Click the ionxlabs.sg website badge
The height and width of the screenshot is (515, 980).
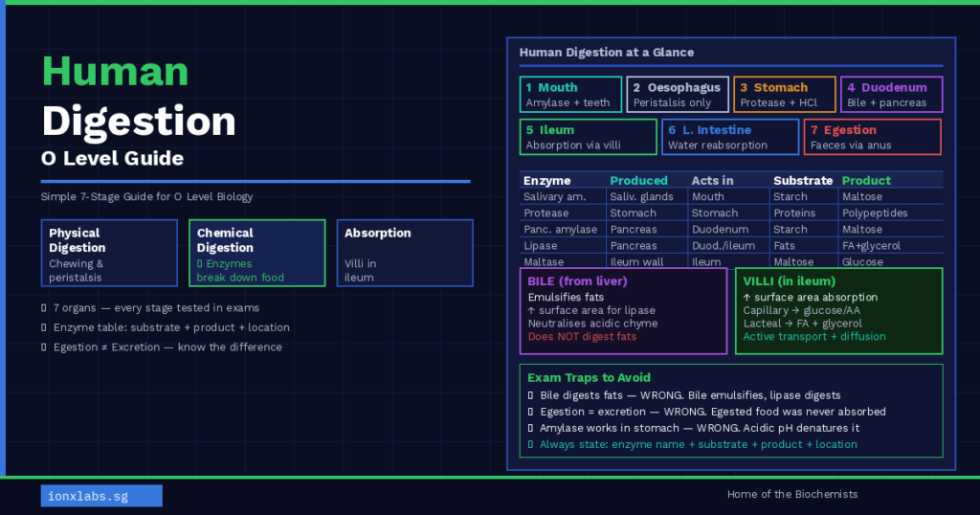pyautogui.click(x=101, y=495)
